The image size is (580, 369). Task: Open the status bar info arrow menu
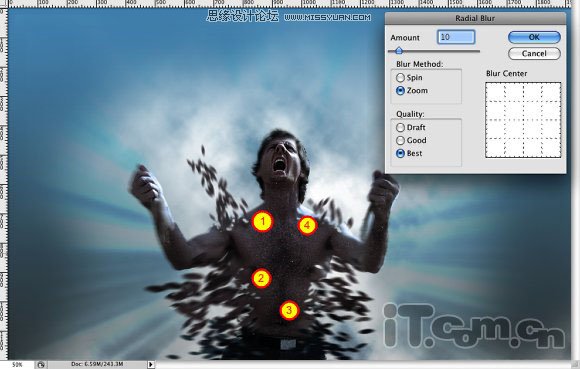click(151, 365)
